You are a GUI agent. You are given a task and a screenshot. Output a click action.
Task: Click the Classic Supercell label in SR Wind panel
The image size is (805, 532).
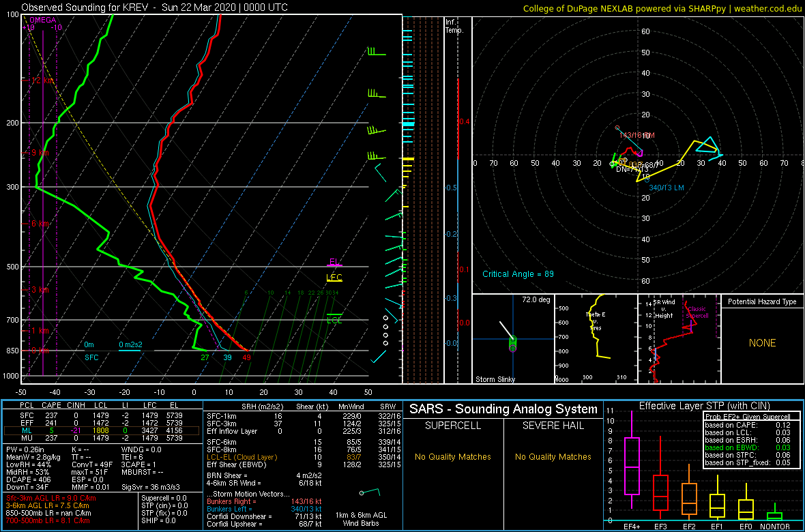[697, 313]
